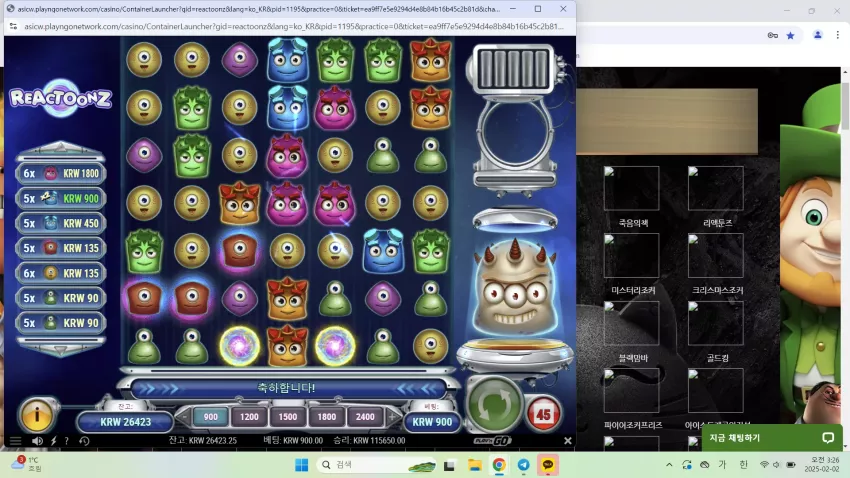This screenshot has width=850, height=478.
Task: Toggle fast play lightning icon
Action: click(x=54, y=441)
